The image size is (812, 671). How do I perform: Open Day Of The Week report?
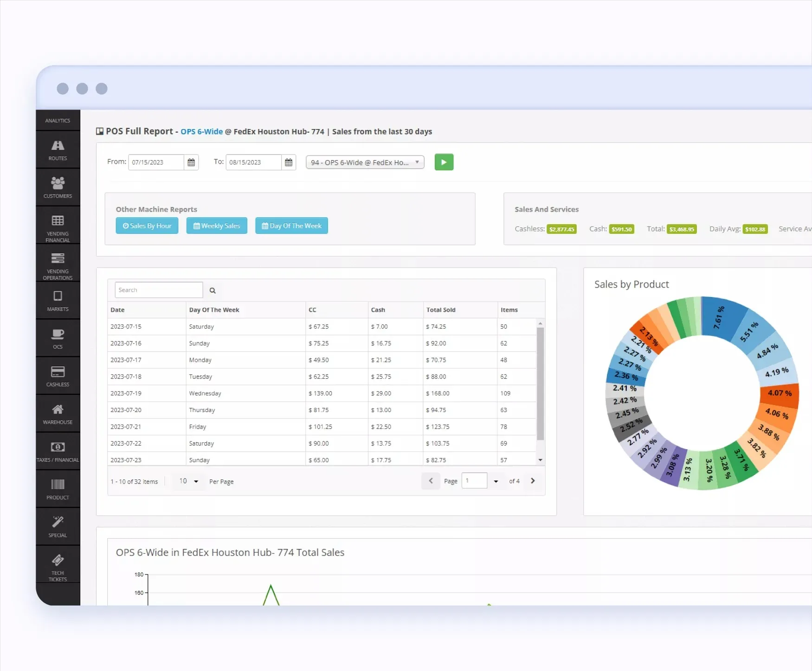[291, 226]
